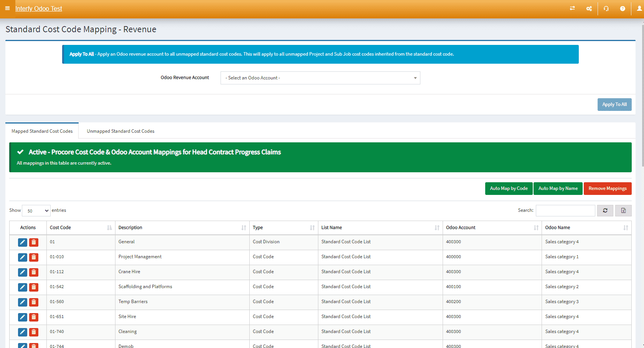Open the hamburger menu in header
The height and width of the screenshot is (348, 644).
pos(7,8)
